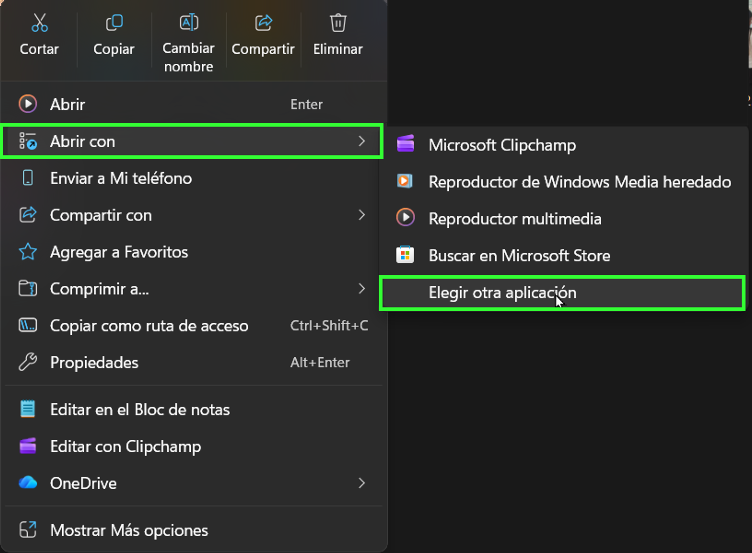Click the Compartir share icon at top
The width and height of the screenshot is (752, 553).
263,23
